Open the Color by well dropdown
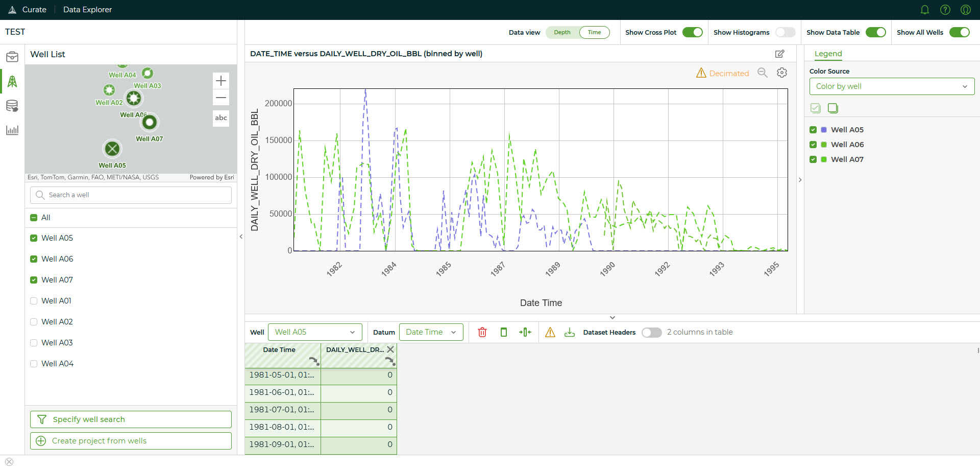 pyautogui.click(x=892, y=86)
